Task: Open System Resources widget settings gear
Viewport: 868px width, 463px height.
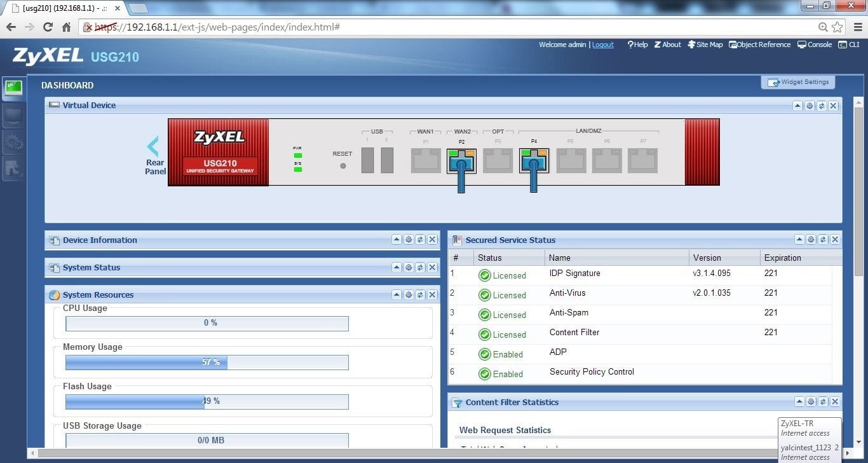Action: [x=409, y=294]
